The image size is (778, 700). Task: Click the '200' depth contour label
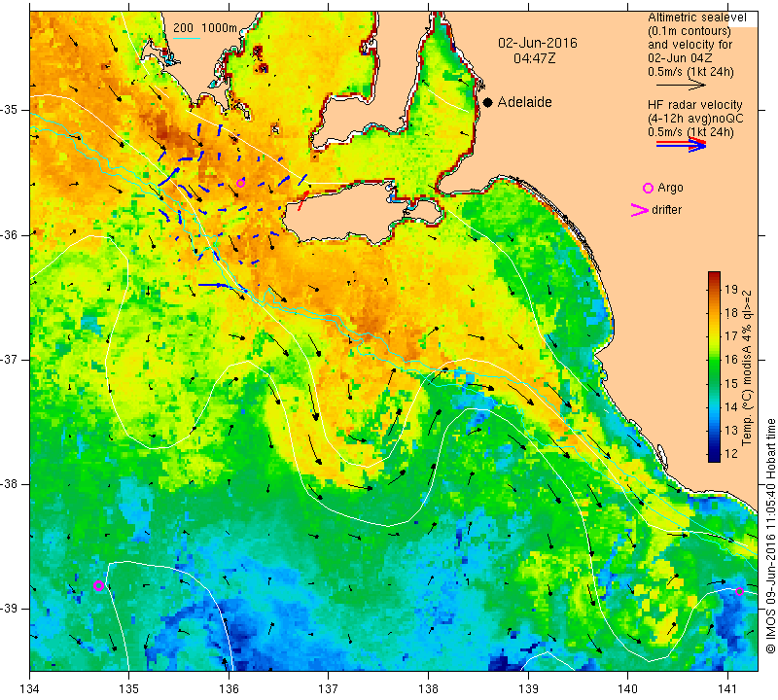click(183, 28)
